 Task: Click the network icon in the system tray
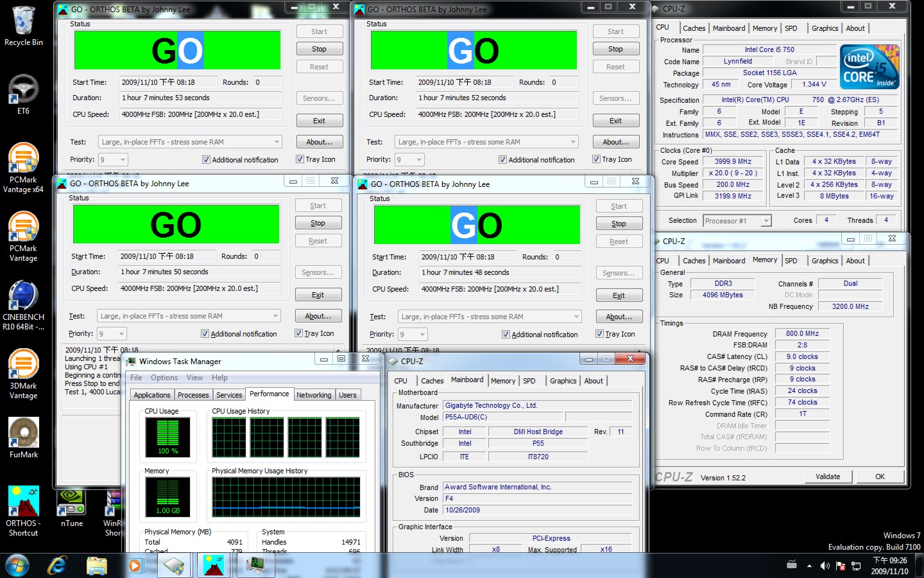[856, 566]
